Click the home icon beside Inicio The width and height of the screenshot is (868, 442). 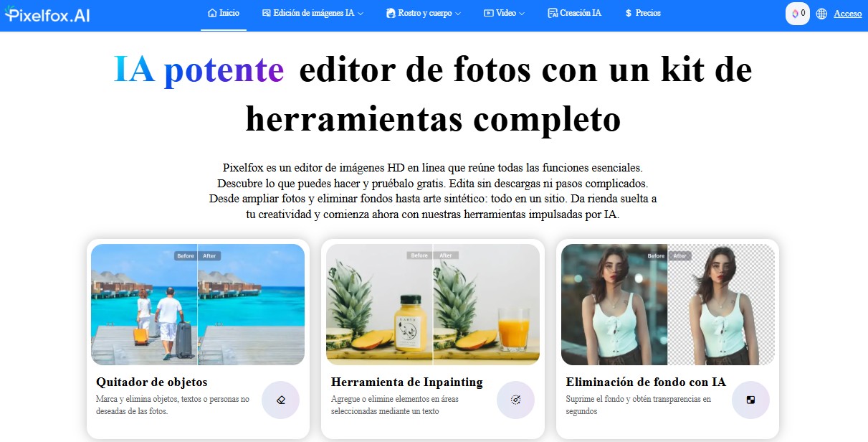212,13
